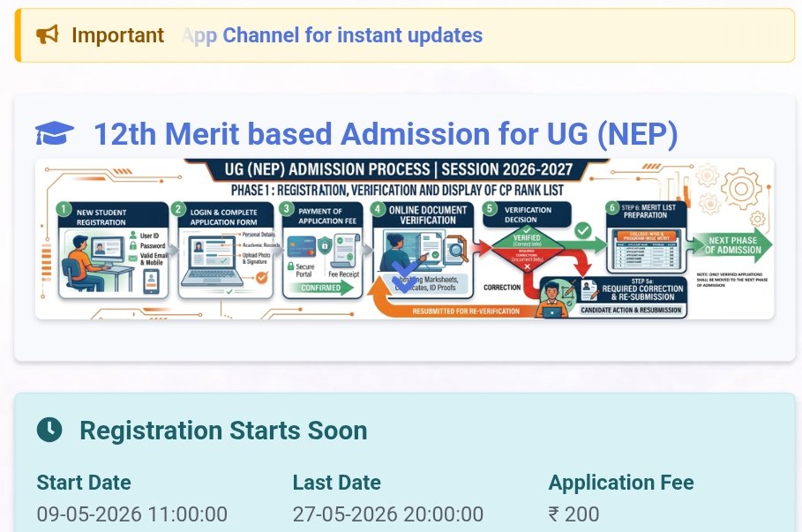
Task: Open the 12th Merit based Admission heading
Action: [x=386, y=134]
